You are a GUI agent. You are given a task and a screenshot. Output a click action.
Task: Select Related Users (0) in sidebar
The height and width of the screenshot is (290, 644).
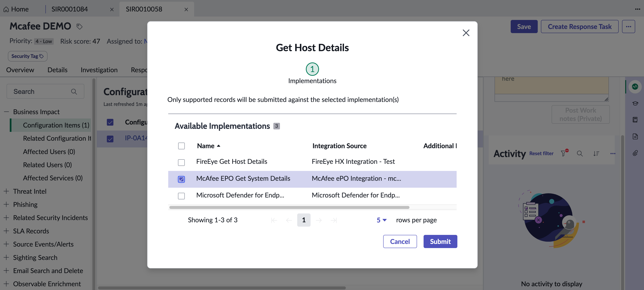pyautogui.click(x=47, y=165)
